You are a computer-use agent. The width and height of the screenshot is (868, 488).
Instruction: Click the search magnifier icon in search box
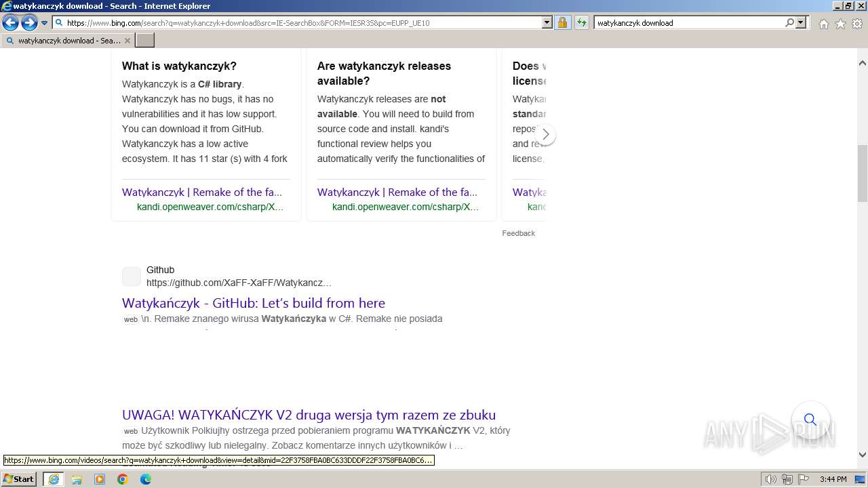pos(789,22)
